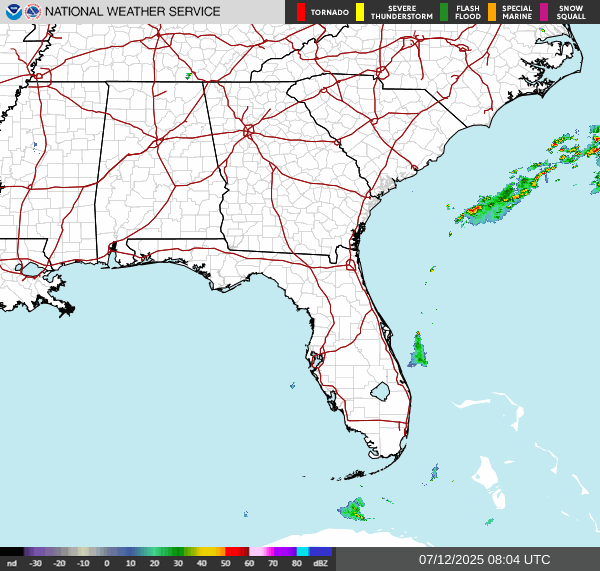
Task: Click the radar echo south of Florida Keys
Action: [353, 510]
